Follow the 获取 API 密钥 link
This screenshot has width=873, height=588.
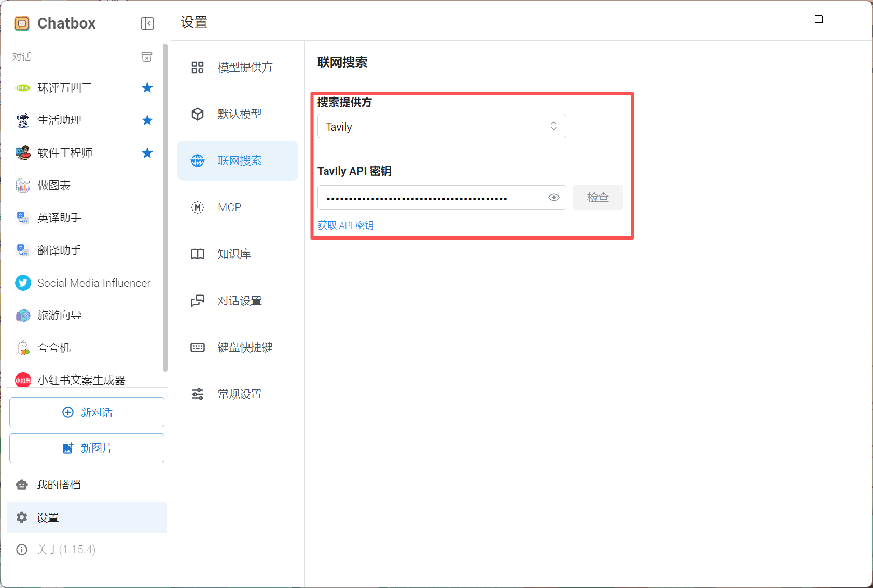click(x=345, y=226)
